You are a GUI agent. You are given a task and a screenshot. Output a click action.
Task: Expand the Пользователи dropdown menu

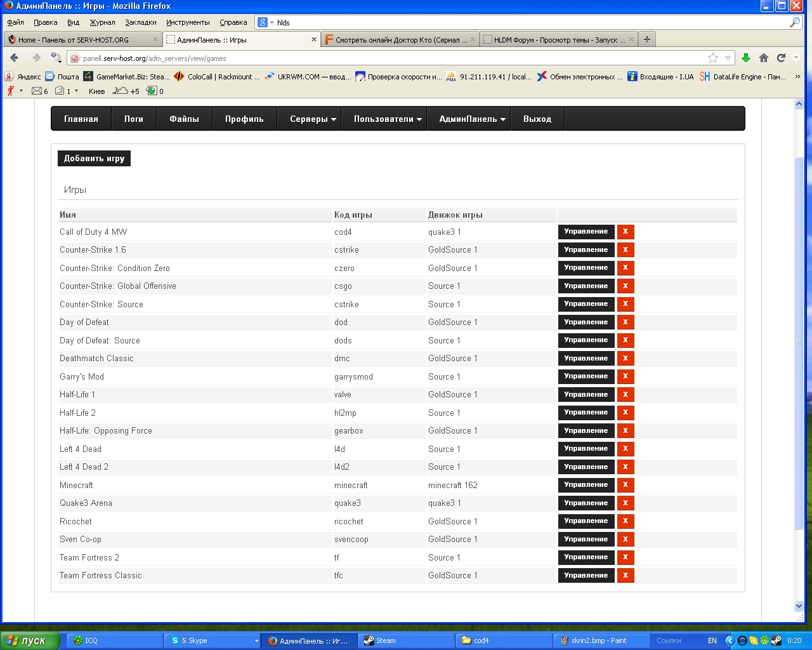388,119
